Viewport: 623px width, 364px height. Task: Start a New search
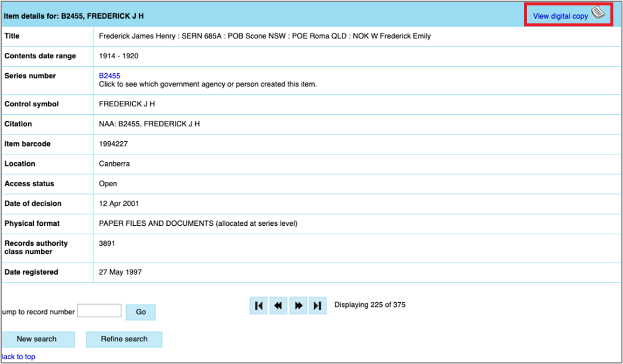[37, 339]
